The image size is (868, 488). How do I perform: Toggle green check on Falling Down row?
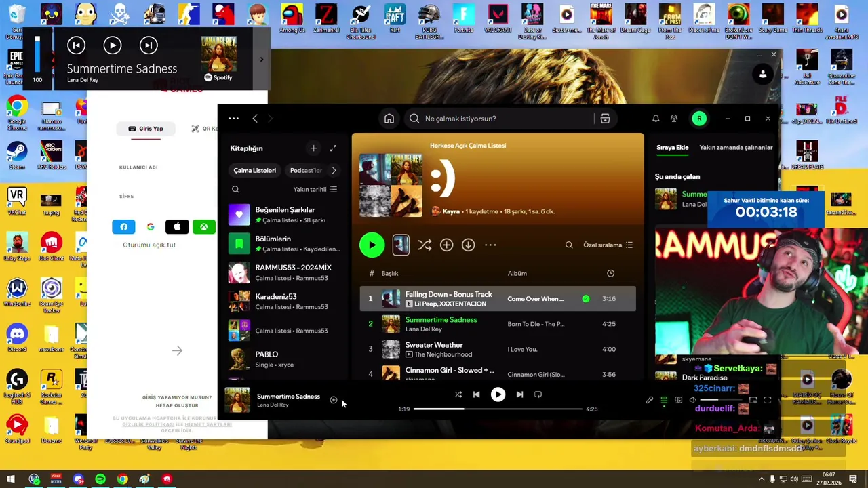(586, 298)
